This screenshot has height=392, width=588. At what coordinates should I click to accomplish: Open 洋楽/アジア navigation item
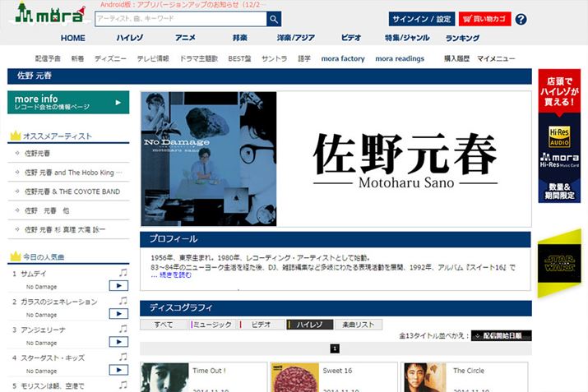pyautogui.click(x=295, y=38)
